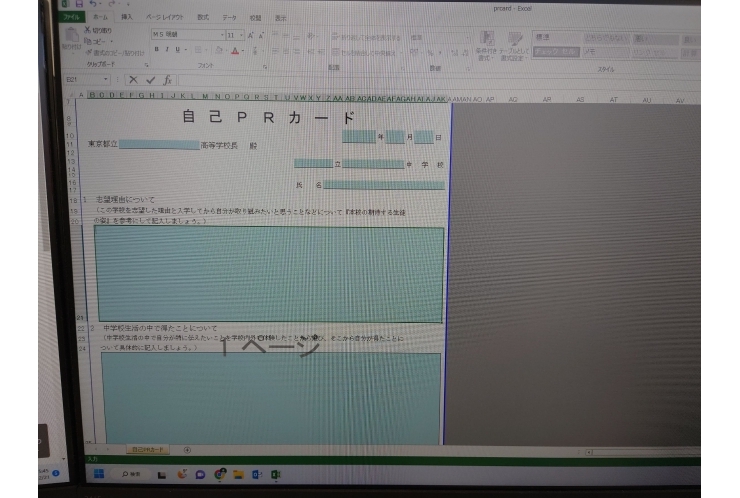Click the high school name input field after 東京都立
Image resolution: width=740 pixels, height=498 pixels.
(x=159, y=144)
